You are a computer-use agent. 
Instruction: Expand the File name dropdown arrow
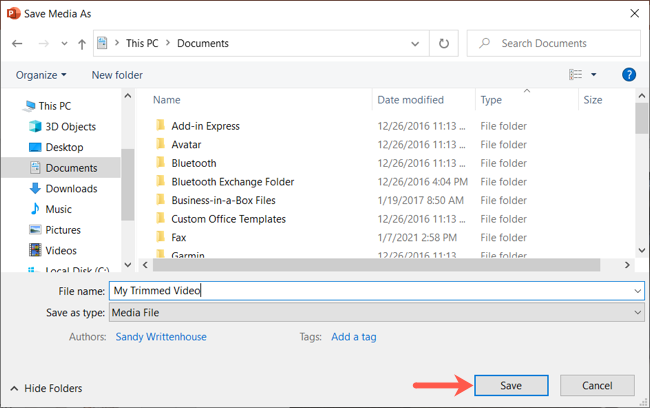click(x=638, y=291)
